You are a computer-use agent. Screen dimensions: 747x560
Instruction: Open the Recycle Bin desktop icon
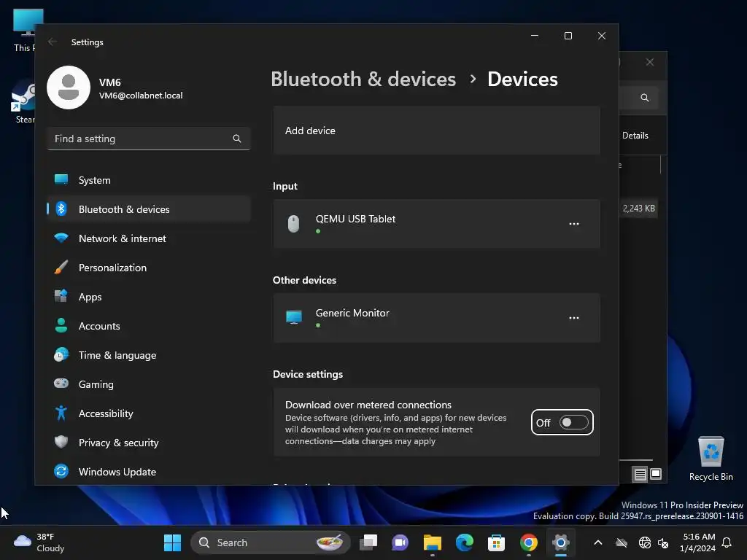[x=711, y=459]
